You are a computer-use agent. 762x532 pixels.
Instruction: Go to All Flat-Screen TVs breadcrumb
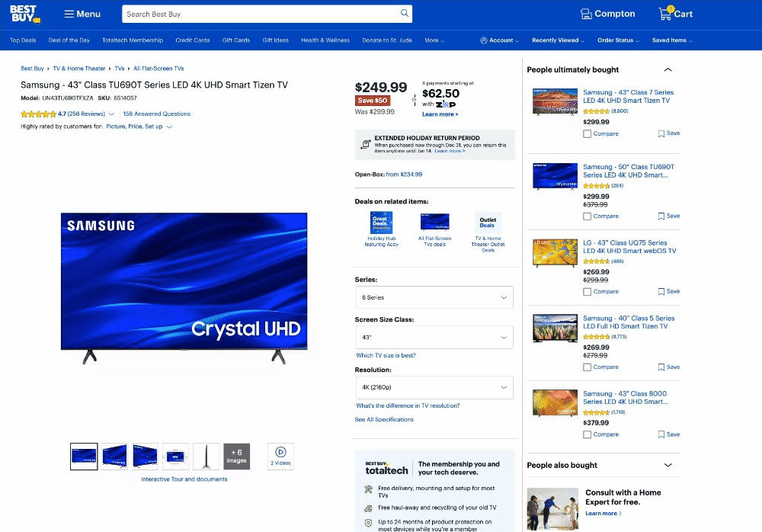[158, 69]
